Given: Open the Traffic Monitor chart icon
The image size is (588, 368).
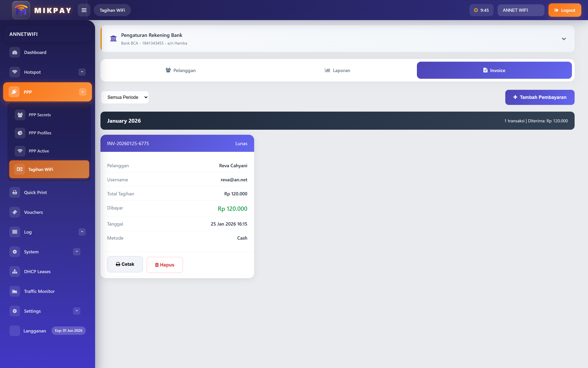Looking at the screenshot, I should pos(15,291).
